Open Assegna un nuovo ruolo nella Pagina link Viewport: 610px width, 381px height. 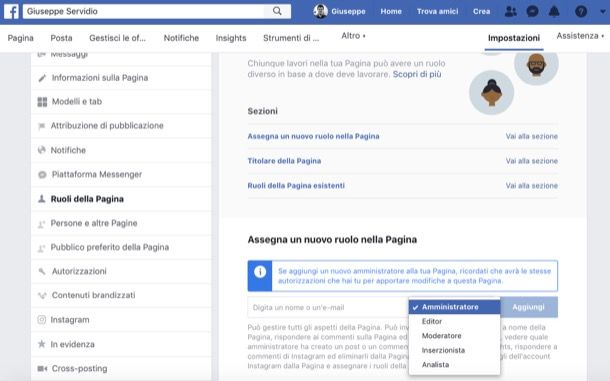313,136
